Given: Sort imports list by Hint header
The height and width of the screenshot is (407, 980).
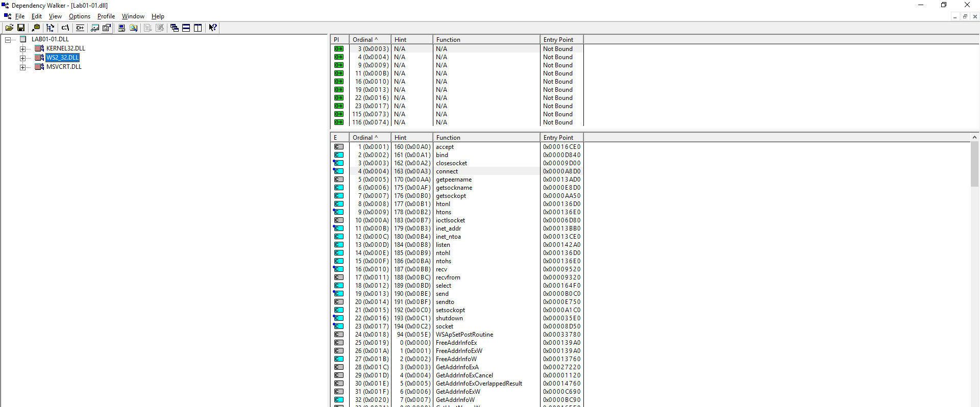Looking at the screenshot, I should 412,40.
